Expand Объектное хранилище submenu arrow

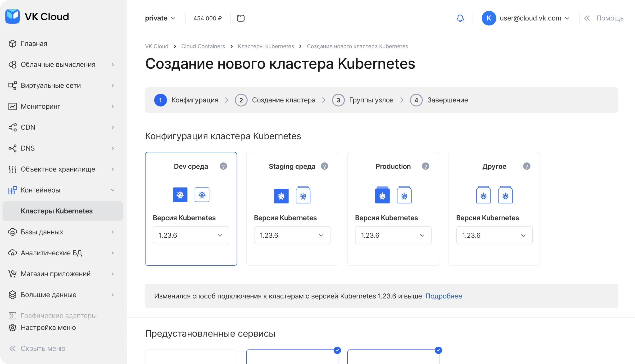113,169
